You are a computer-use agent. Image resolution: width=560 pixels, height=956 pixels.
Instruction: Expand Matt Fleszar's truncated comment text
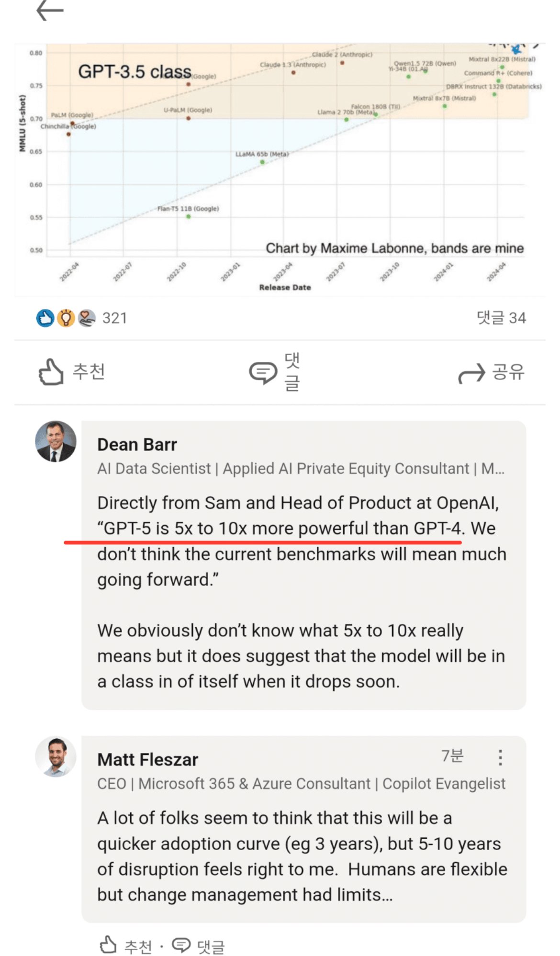click(x=387, y=895)
